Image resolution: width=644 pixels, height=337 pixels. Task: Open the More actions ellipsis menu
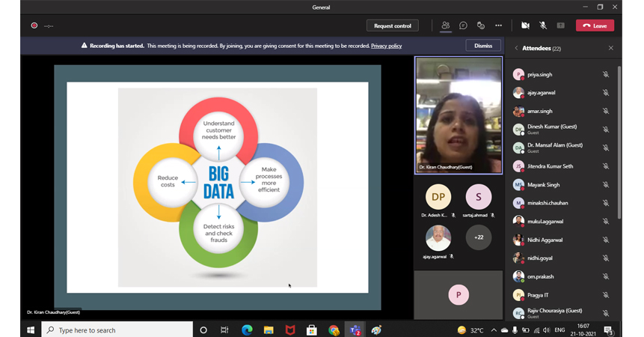click(498, 25)
